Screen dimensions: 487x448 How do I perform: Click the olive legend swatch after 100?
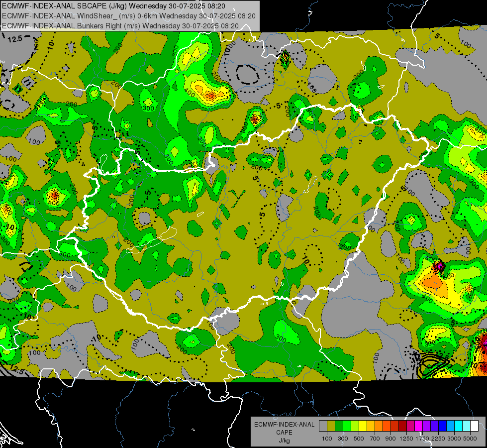[x=331, y=426]
